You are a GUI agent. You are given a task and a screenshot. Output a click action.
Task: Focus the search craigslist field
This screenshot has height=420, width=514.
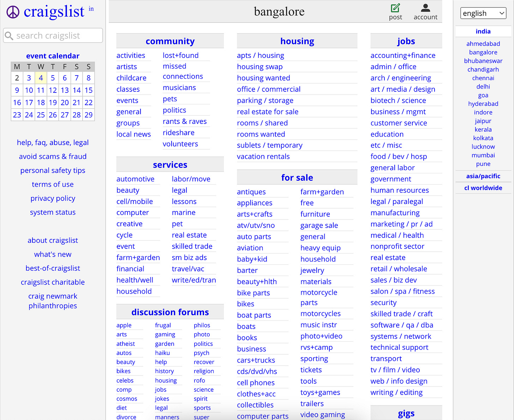(x=53, y=36)
